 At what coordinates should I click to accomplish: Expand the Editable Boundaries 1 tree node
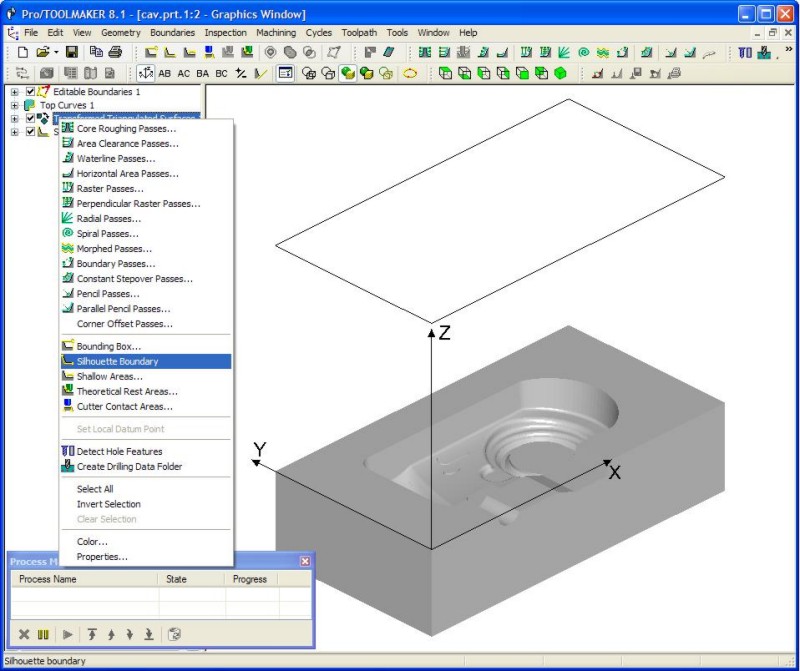(15, 92)
